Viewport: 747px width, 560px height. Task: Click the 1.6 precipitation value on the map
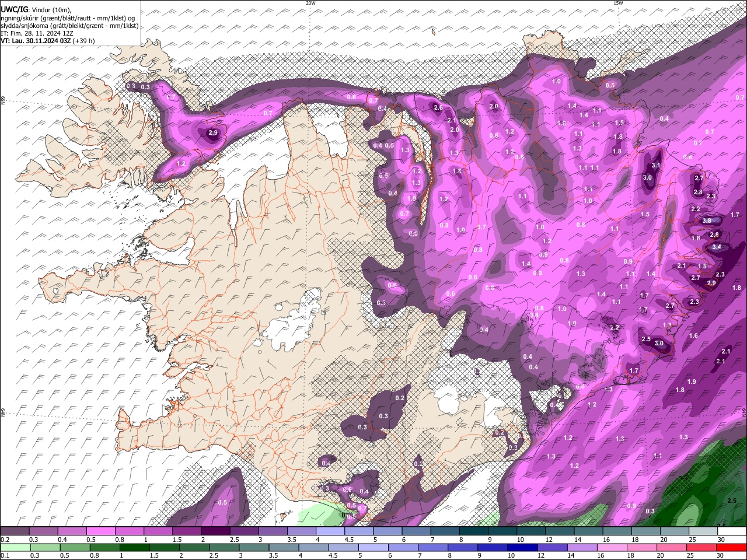693,335
